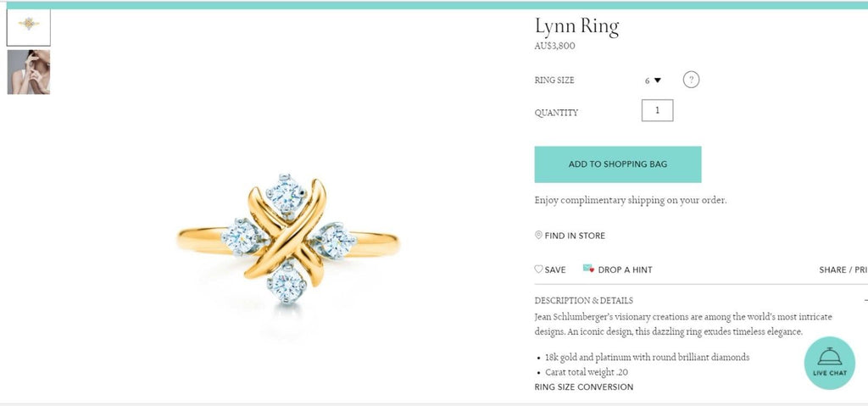Click the ring size help question mark icon

coord(691,80)
